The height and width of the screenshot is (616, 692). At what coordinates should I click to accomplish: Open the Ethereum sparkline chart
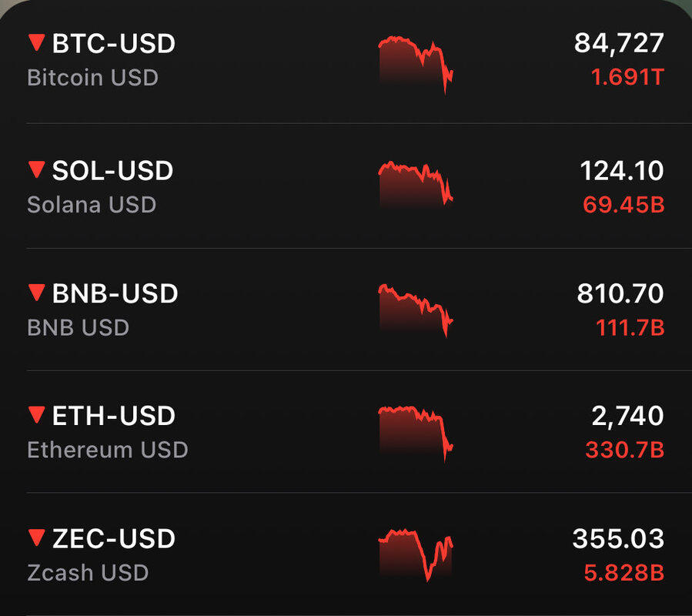(x=416, y=431)
